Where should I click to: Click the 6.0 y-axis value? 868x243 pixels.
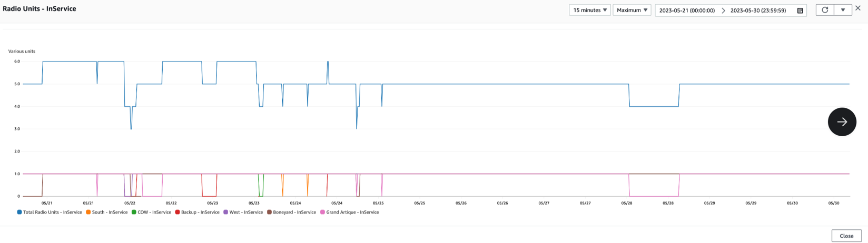(17, 62)
